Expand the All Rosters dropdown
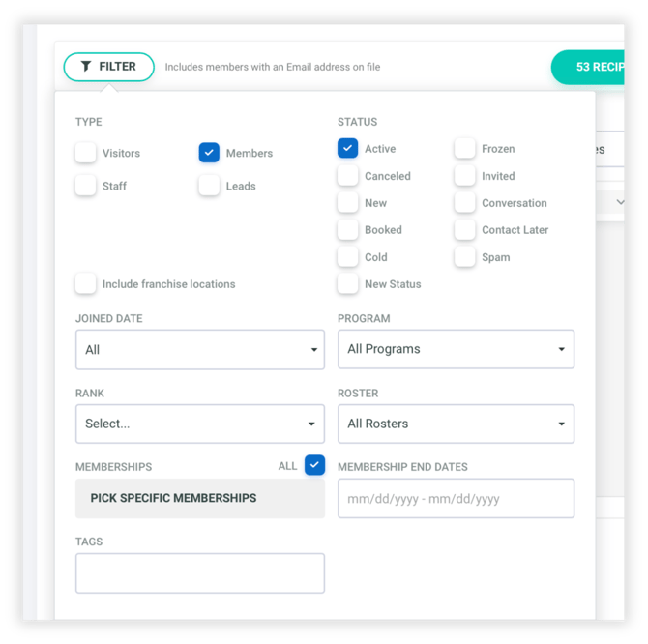Viewport: 648px width, 644px height. pyautogui.click(x=456, y=424)
